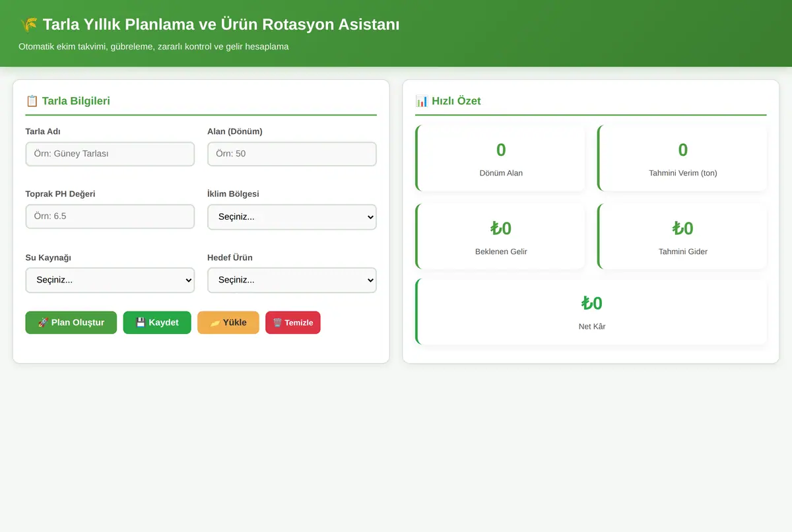This screenshot has height=532, width=792.
Task: Clear the form with the Temizle button
Action: (293, 323)
